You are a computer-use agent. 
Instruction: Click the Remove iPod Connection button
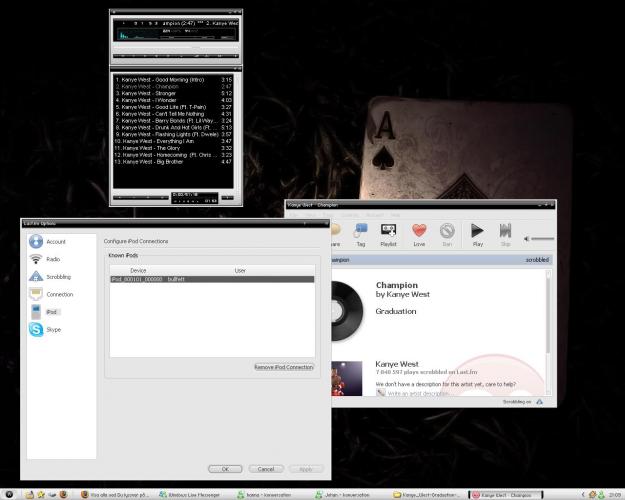(284, 367)
